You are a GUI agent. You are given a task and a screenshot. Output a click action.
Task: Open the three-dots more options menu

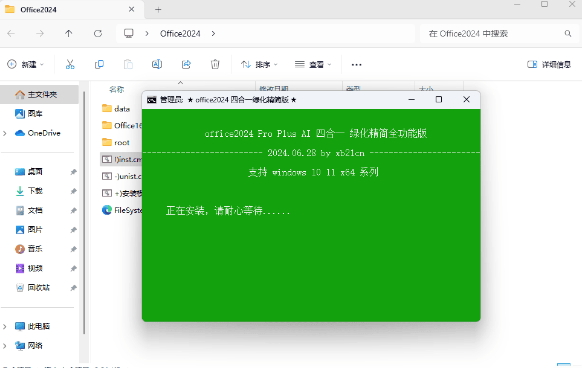click(x=356, y=65)
